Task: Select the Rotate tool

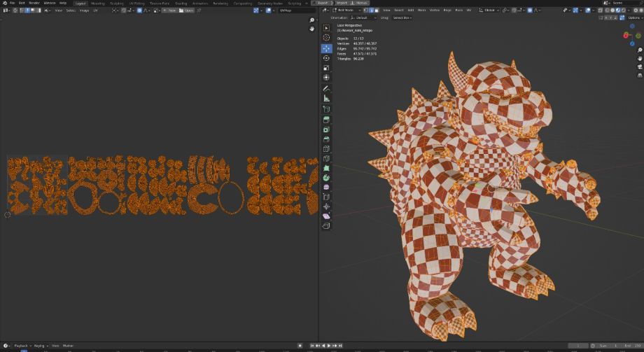Action: (326, 58)
